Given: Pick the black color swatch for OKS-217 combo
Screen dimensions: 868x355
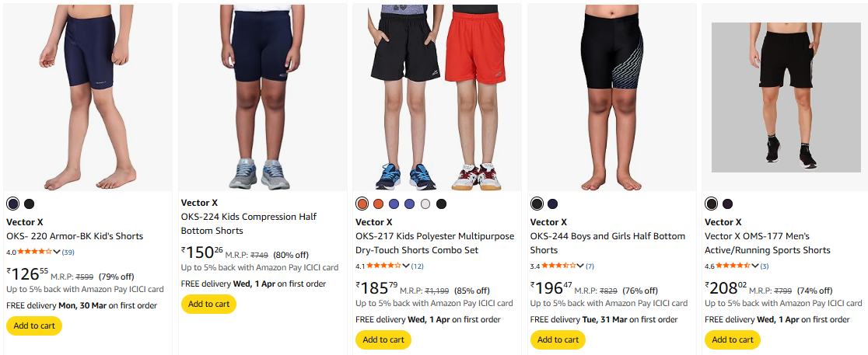Looking at the screenshot, I should tap(441, 204).
